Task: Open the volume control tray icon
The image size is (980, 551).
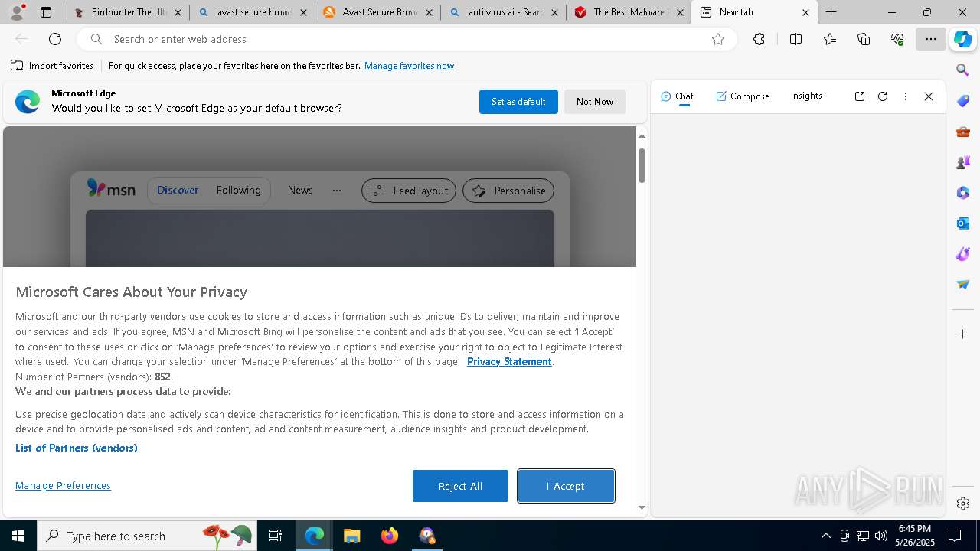Action: [x=880, y=536]
